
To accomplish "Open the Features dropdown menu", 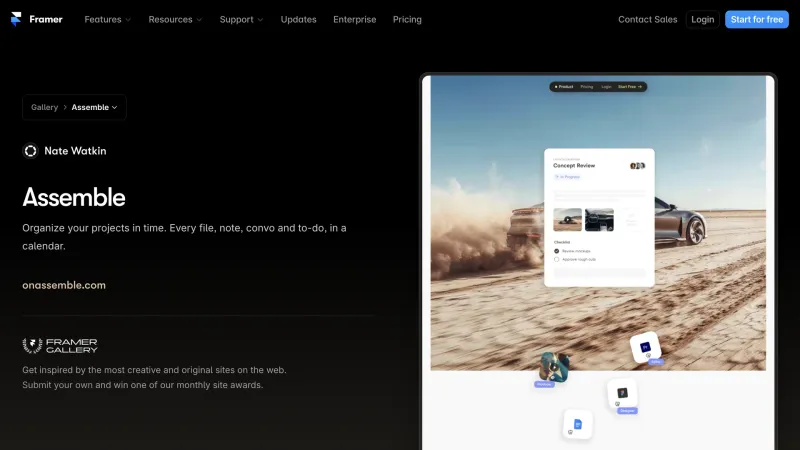I will (x=108, y=19).
